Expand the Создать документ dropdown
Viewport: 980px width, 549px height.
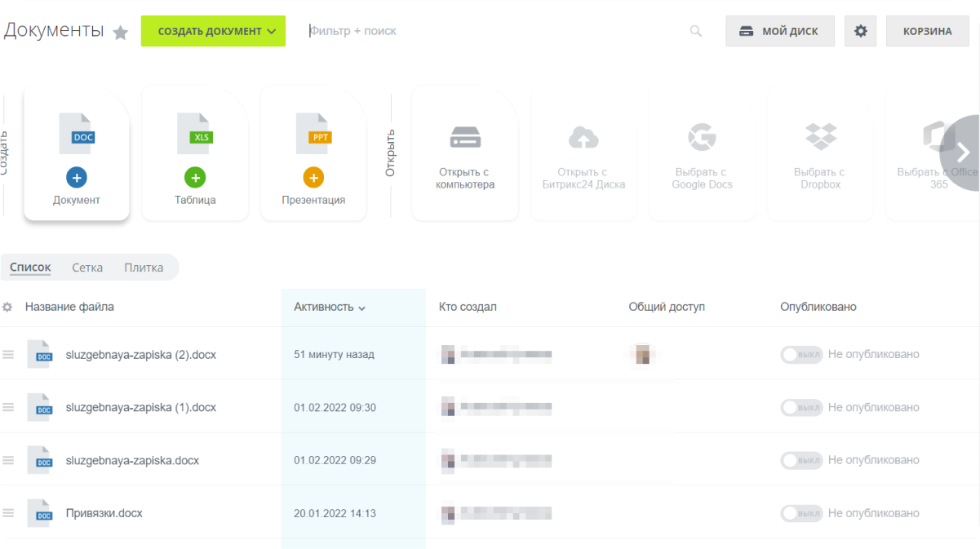pos(213,31)
